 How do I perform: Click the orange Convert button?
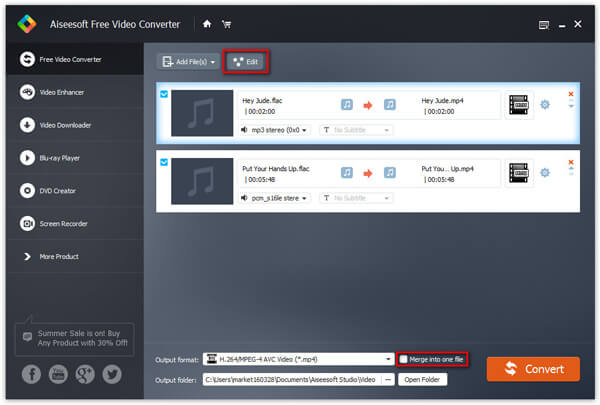533,369
